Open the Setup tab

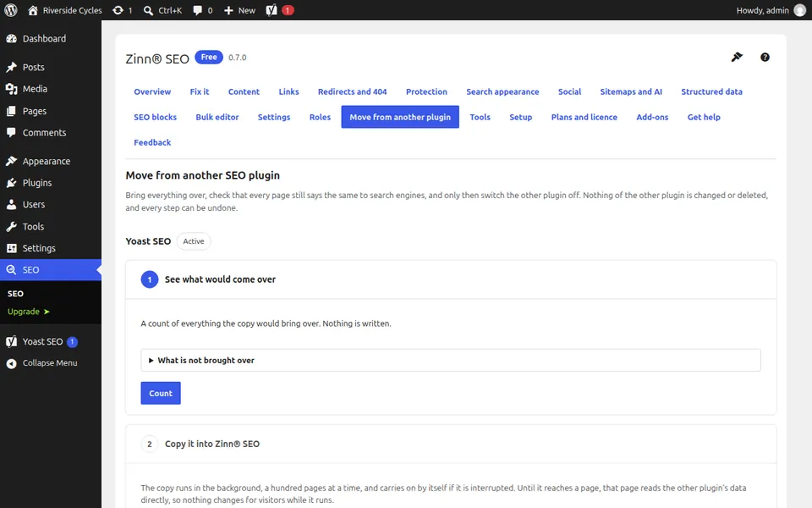click(520, 117)
